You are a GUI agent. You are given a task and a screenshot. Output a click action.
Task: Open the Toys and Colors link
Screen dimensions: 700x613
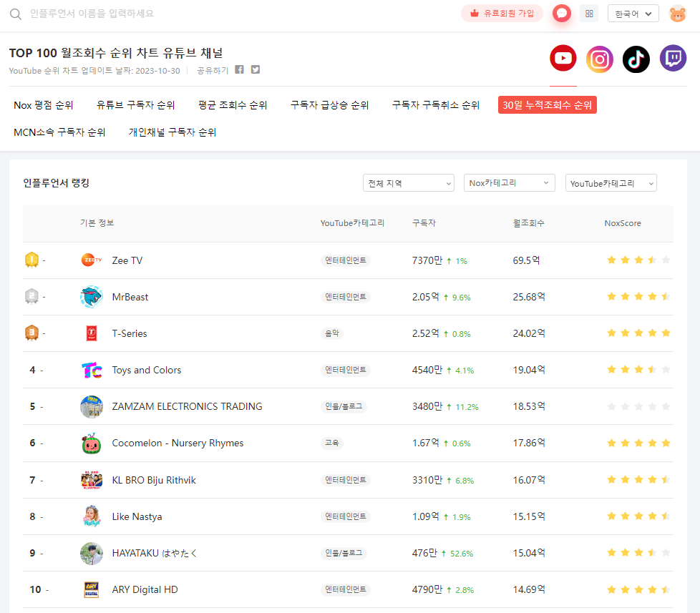pos(147,371)
